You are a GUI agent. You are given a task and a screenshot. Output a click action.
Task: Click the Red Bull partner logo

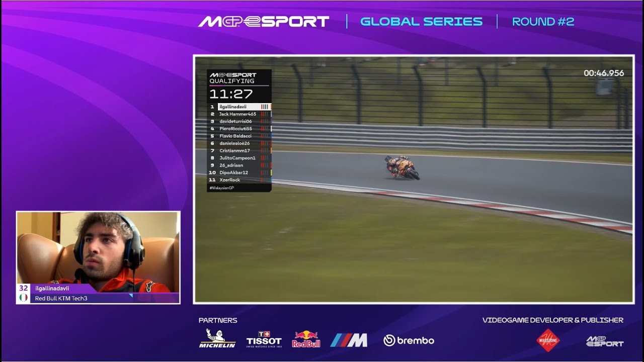[x=306, y=339]
